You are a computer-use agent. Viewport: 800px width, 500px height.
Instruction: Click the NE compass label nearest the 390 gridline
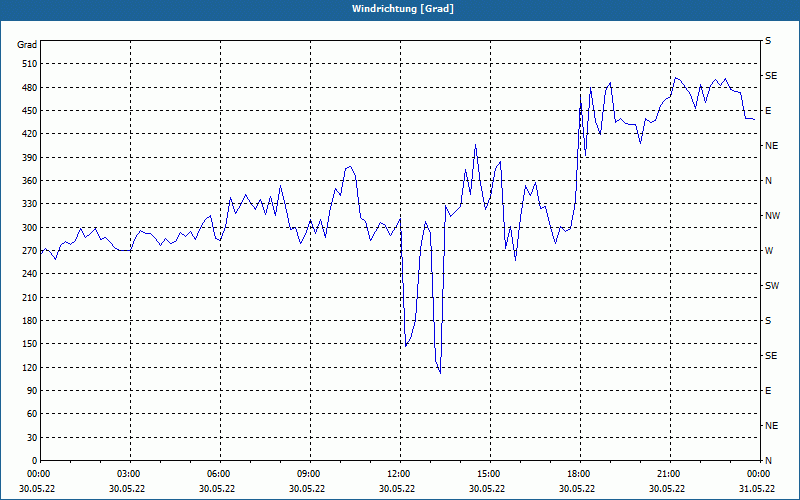coord(772,146)
